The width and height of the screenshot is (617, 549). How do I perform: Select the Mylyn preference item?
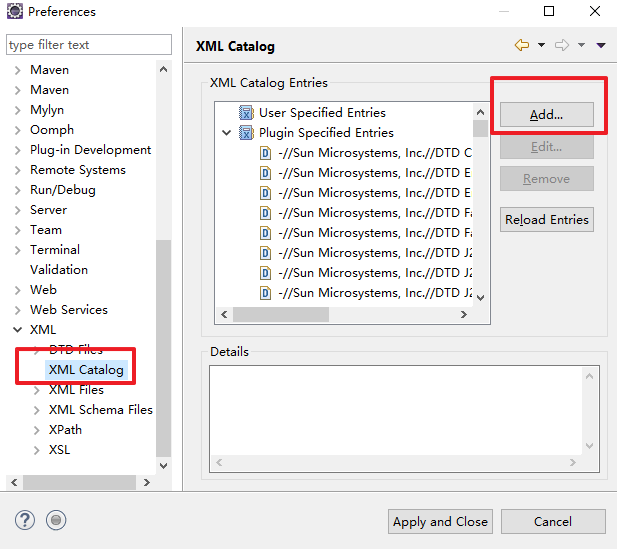tap(47, 110)
